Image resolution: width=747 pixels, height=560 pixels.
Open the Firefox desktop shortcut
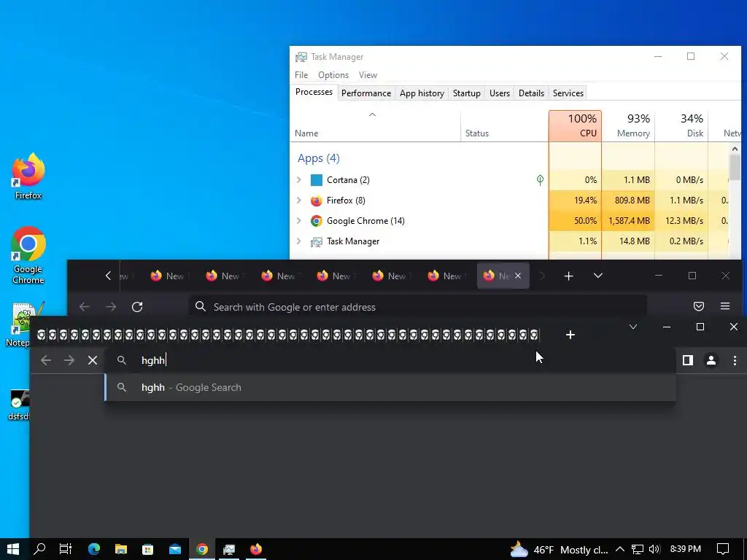pos(28,176)
